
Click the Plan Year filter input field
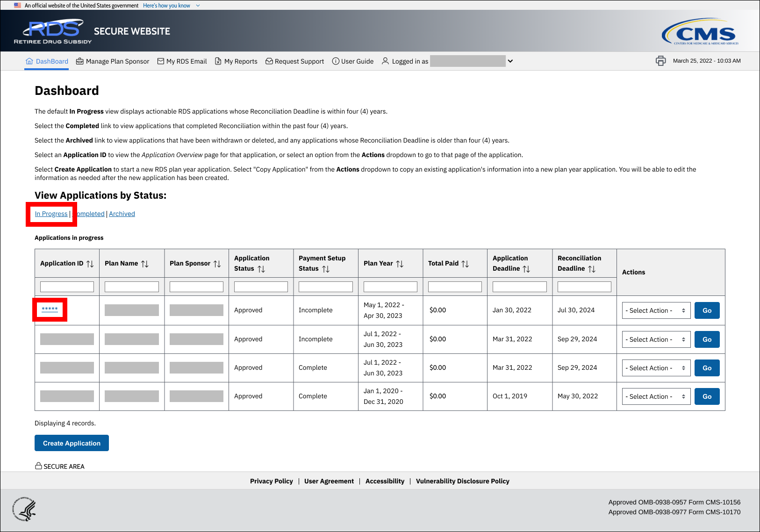390,287
